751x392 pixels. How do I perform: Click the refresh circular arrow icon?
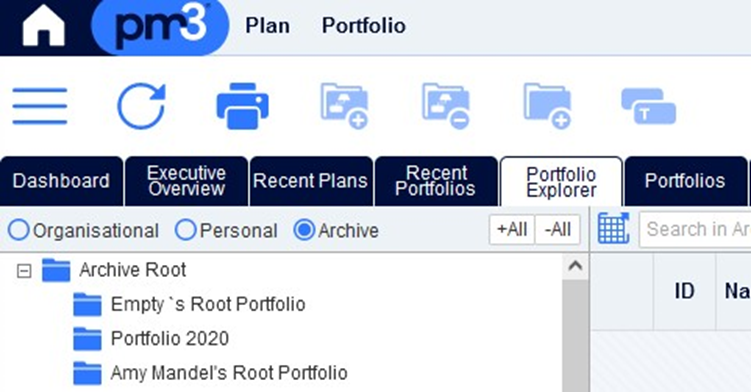click(141, 106)
